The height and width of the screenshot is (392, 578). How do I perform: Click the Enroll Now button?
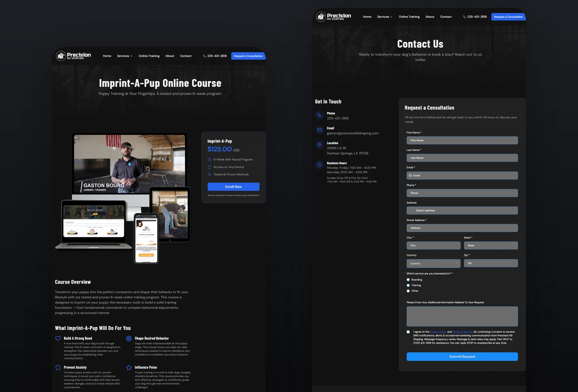pos(233,187)
